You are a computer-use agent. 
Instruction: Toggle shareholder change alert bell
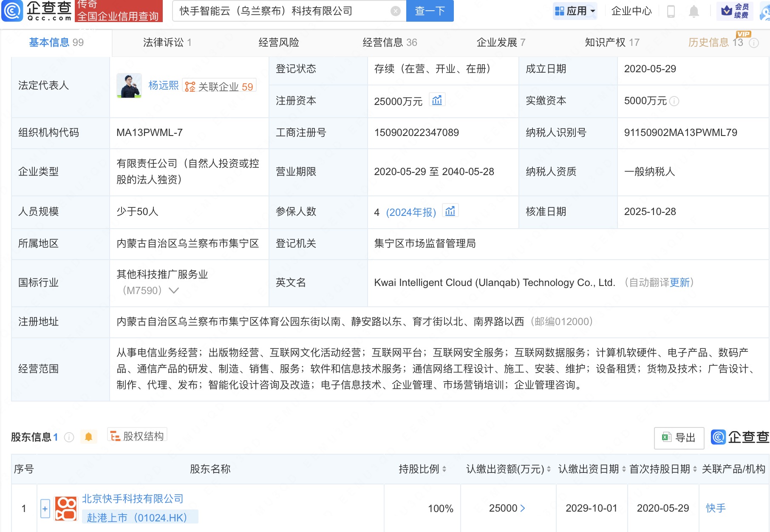(88, 437)
